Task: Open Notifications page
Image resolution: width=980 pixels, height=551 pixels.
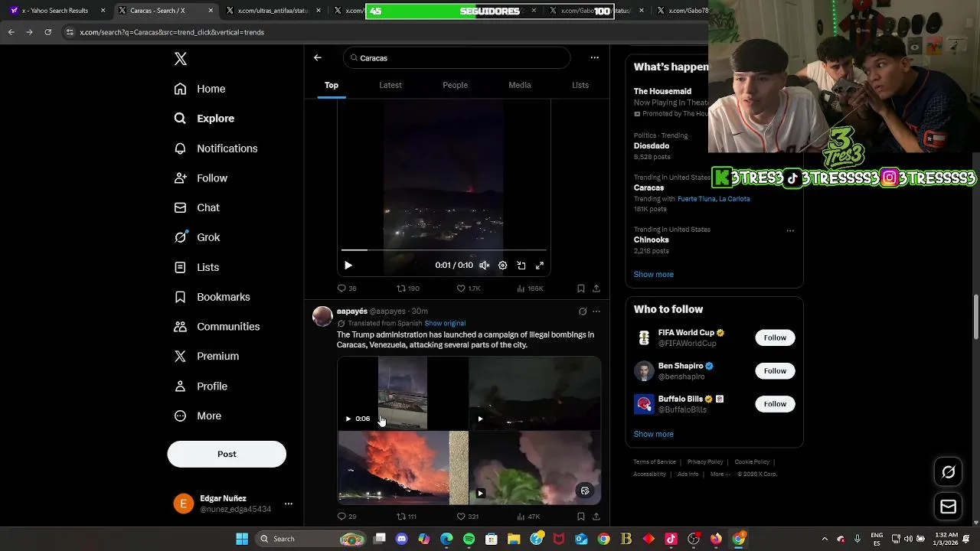Action: tap(216, 148)
